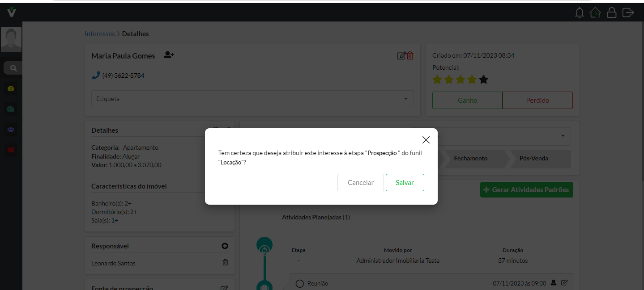The width and height of the screenshot is (644, 290).
Task: Click Salvar to confirm the stage change
Action: click(x=405, y=182)
